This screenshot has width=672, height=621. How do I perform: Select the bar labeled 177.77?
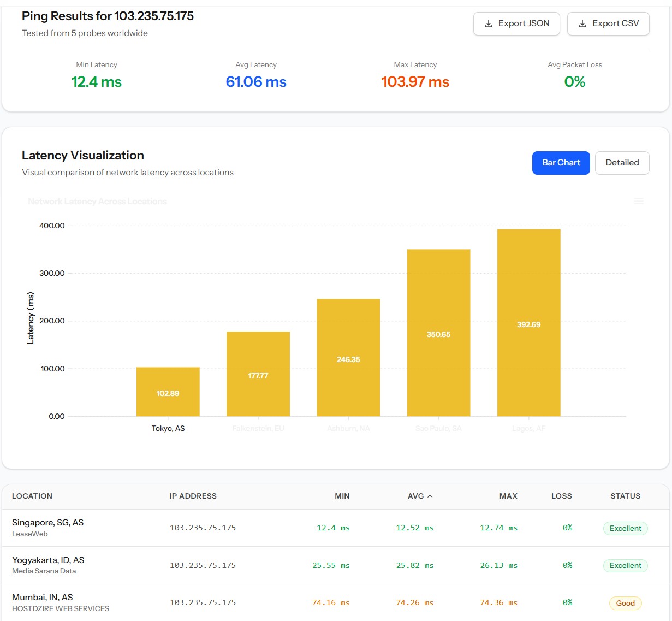point(258,374)
